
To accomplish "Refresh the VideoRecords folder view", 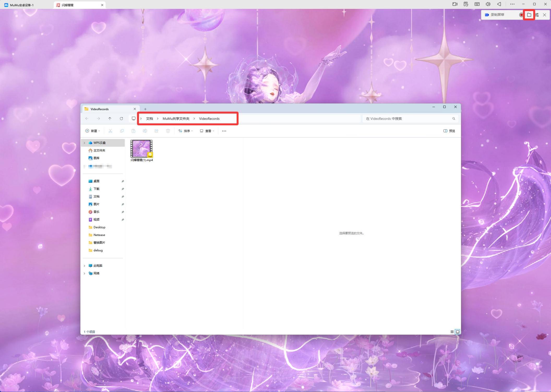I will click(121, 118).
